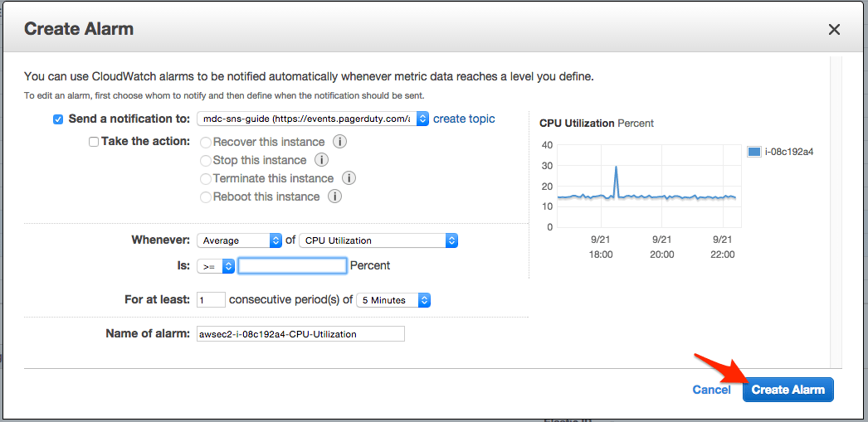Viewport: 868px width, 422px height.
Task: Expand the Average statistic dropdown
Action: click(x=240, y=240)
